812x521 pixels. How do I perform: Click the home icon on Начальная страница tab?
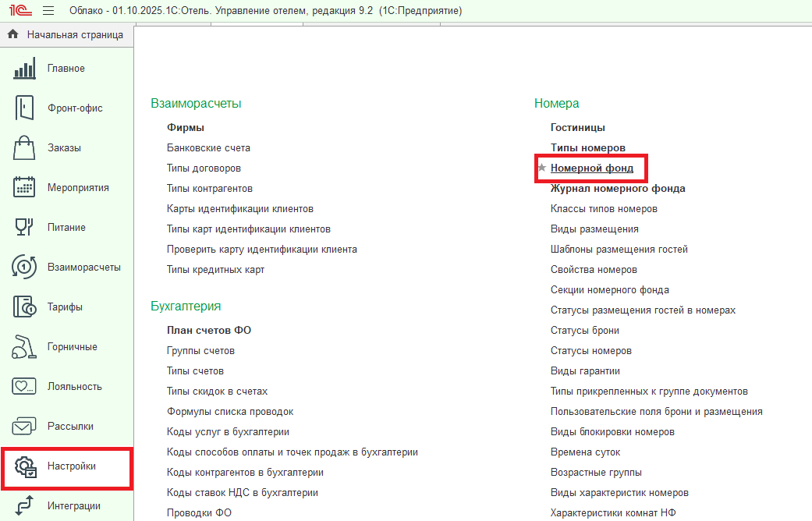[x=13, y=34]
